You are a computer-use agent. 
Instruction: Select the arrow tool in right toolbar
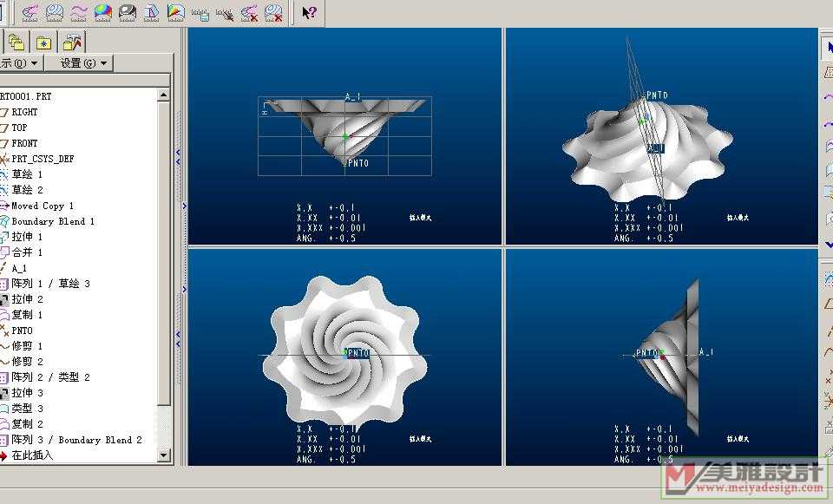pos(827,48)
